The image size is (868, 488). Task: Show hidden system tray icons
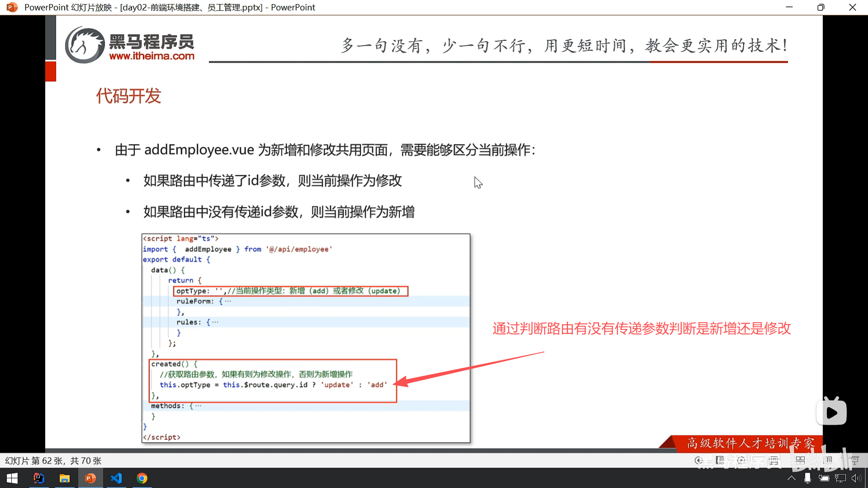791,478
